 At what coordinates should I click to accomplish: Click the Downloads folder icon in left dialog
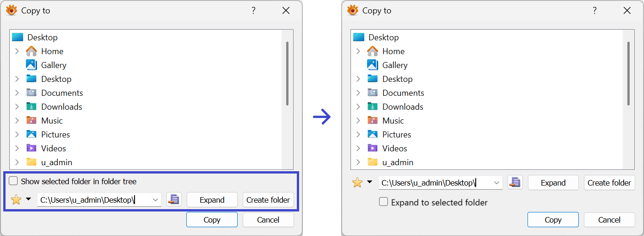tap(31, 106)
